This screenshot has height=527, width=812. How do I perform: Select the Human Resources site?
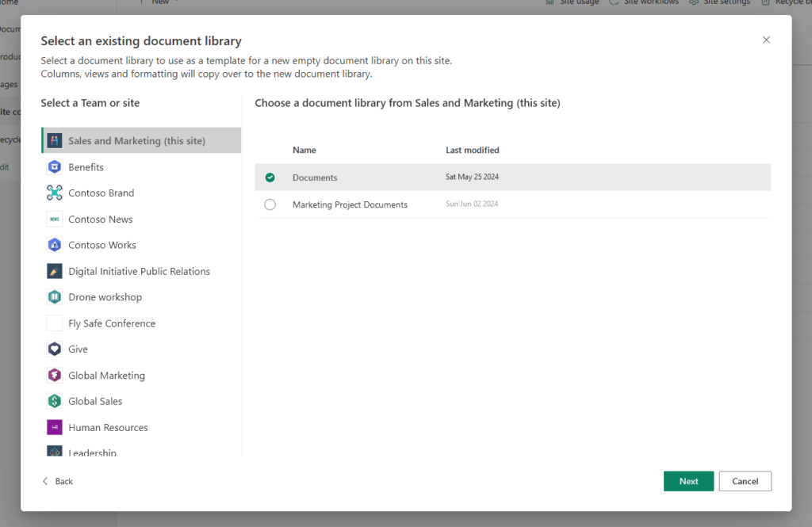(x=141, y=427)
